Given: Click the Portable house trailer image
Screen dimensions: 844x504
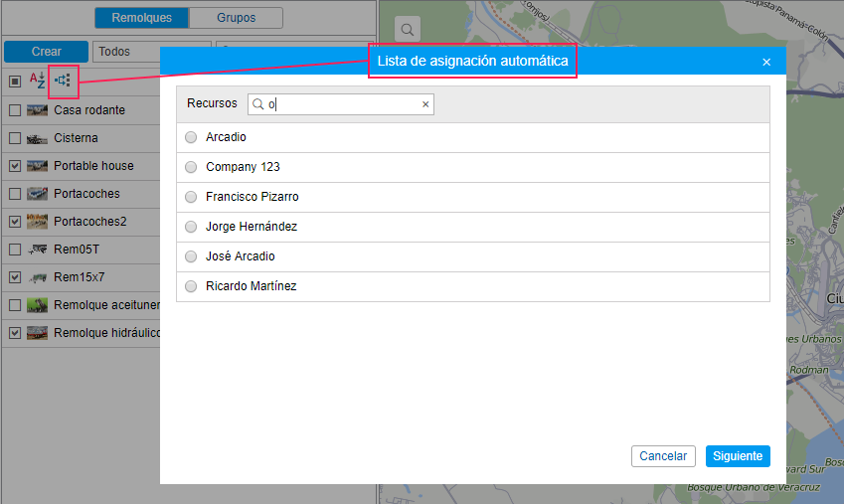Looking at the screenshot, I should [37, 166].
